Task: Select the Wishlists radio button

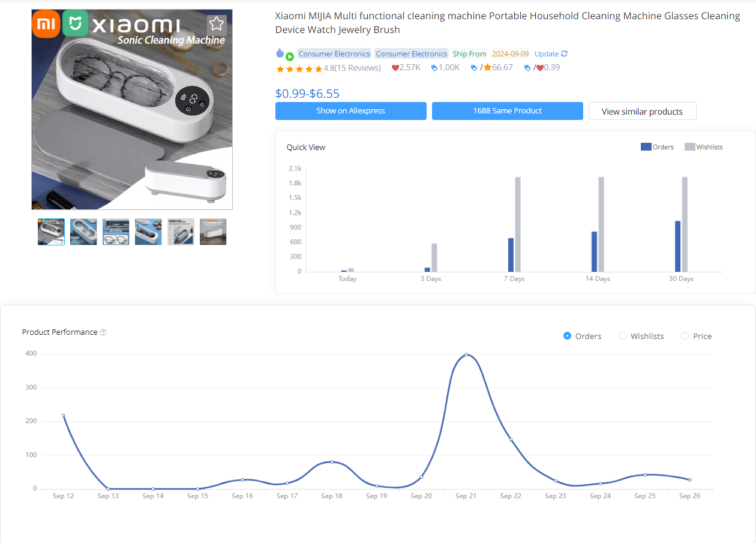Action: [622, 336]
